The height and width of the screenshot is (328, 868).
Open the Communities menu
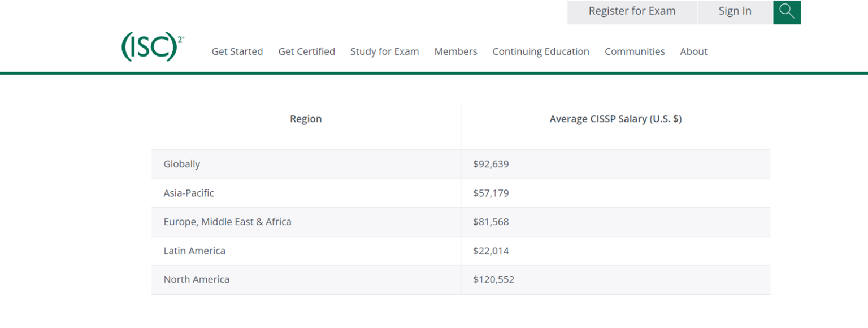coord(635,51)
